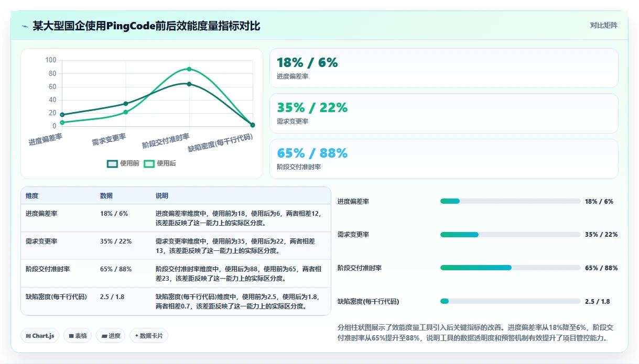Select the 18% / 6% data card
The image size is (639, 364).
(x=443, y=68)
